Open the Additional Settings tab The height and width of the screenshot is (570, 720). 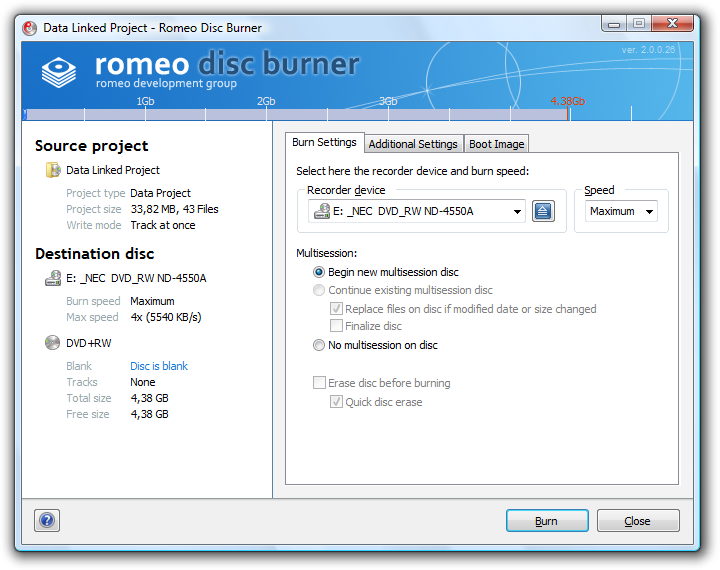[x=413, y=144]
